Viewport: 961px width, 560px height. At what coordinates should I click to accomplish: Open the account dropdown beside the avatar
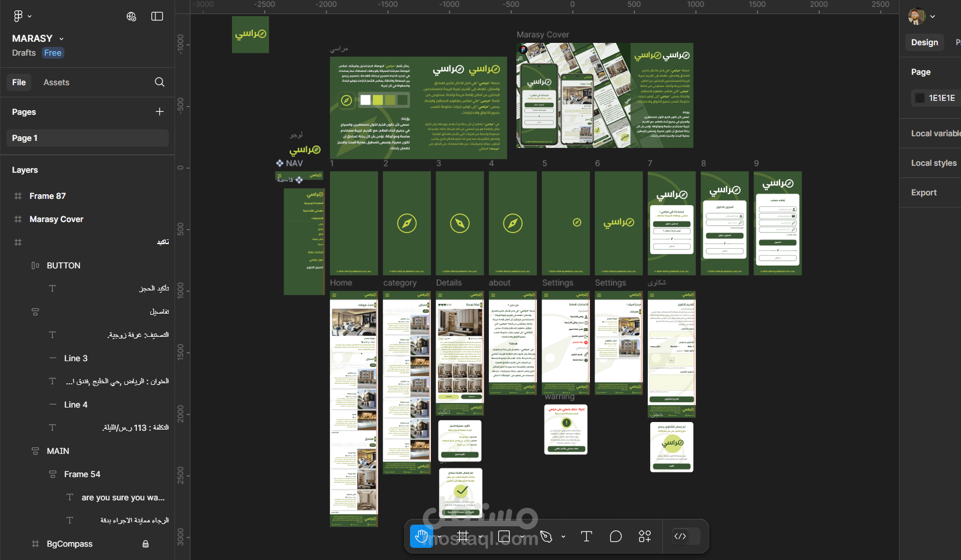click(x=933, y=17)
